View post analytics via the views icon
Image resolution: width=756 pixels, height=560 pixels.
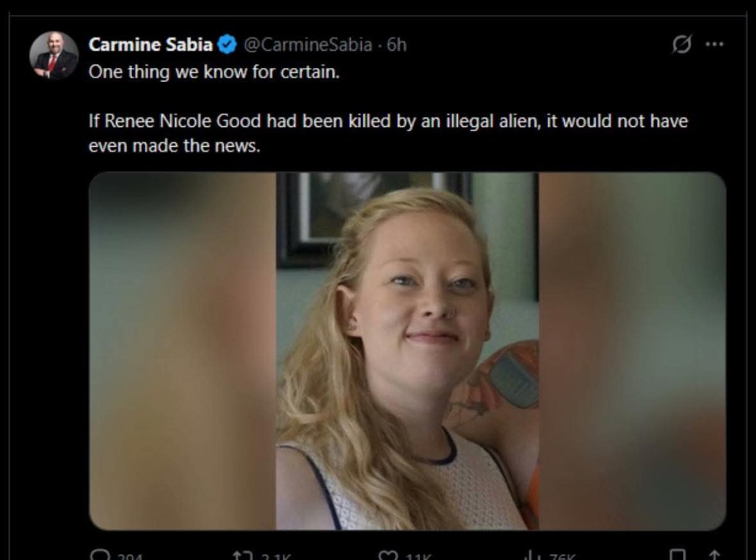pos(529,556)
